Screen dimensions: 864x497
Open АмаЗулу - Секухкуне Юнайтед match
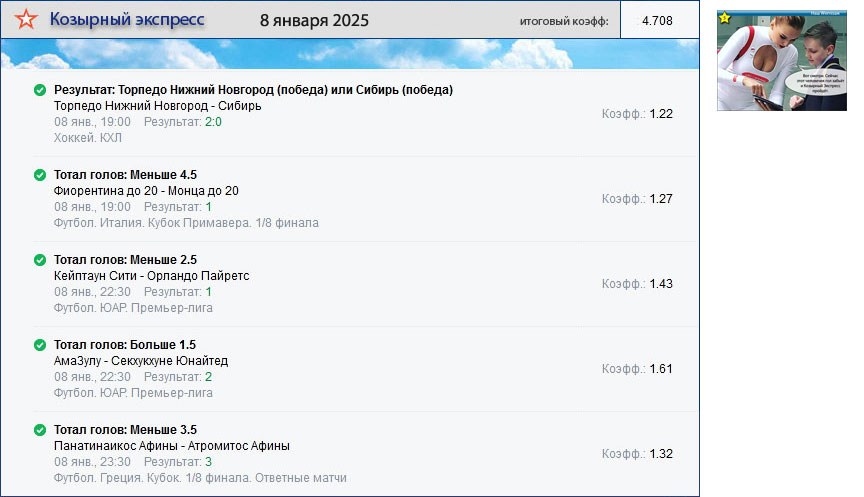pos(141,361)
